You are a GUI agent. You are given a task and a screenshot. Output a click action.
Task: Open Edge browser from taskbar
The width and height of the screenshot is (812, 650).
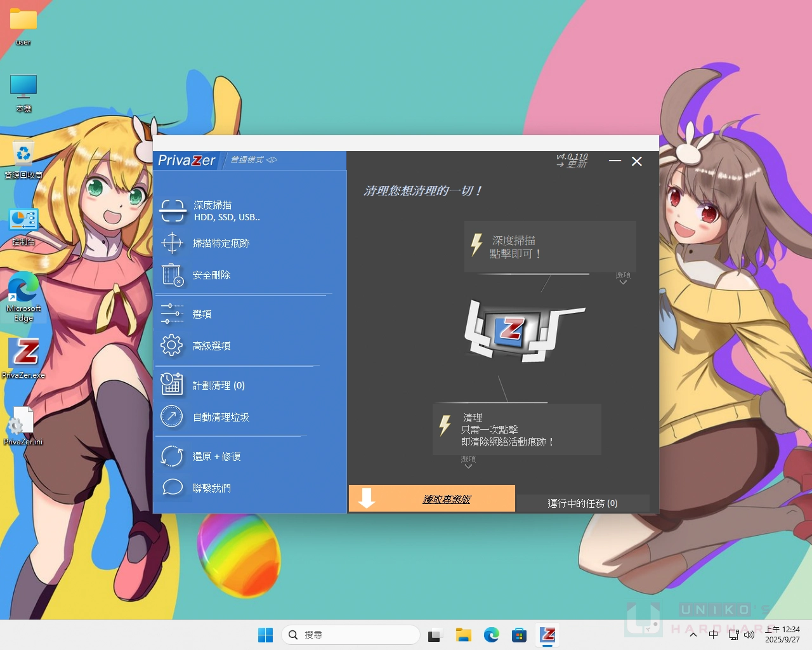491,635
